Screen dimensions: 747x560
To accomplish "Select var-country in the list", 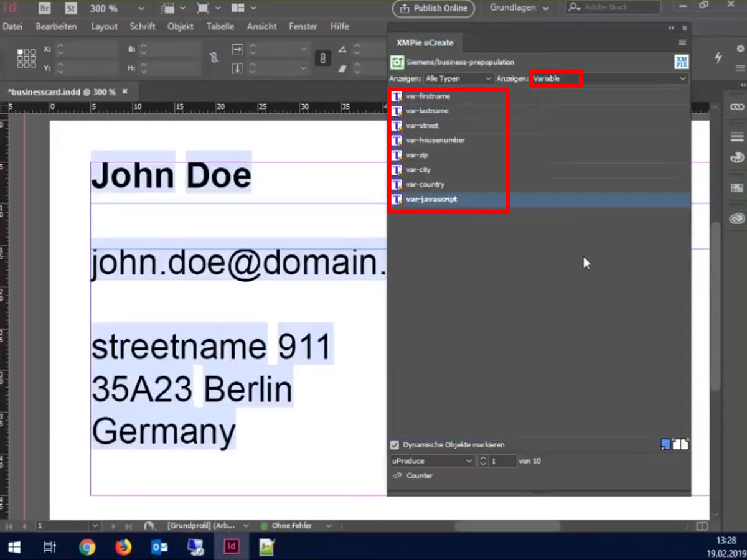I will click(x=539, y=185).
